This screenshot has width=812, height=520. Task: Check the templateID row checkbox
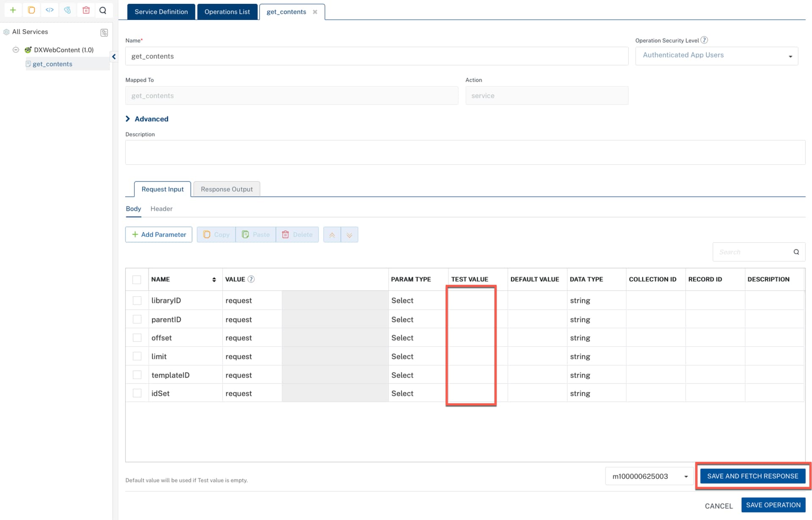pos(137,375)
